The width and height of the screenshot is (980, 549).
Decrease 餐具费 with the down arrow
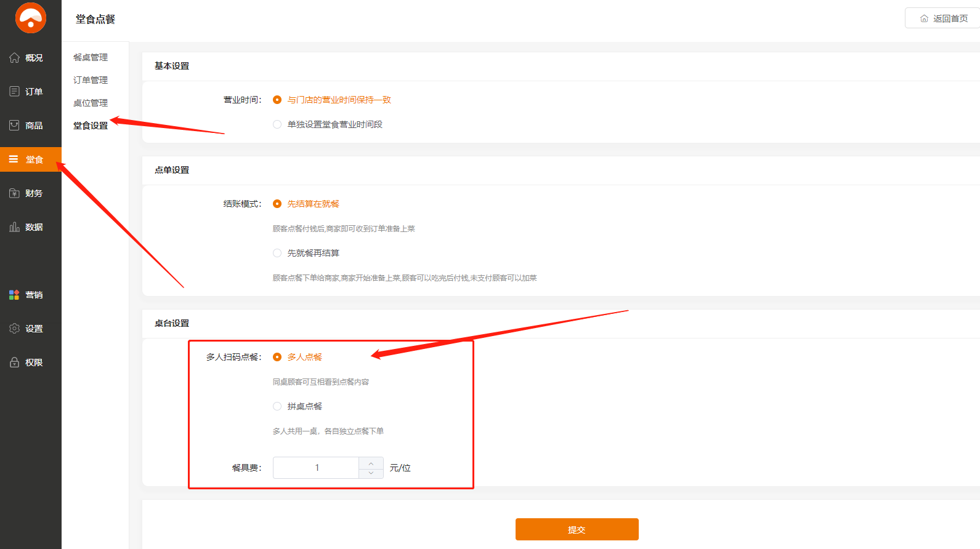[x=371, y=473]
